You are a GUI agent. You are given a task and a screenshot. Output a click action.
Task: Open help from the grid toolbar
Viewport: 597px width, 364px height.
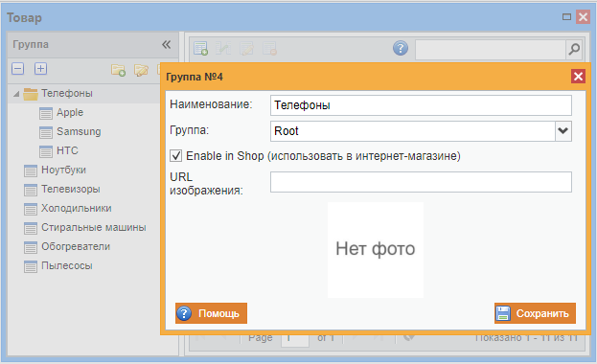[401, 48]
